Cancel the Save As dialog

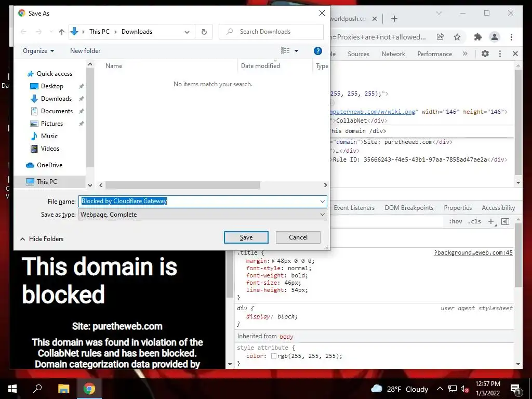coord(298,237)
